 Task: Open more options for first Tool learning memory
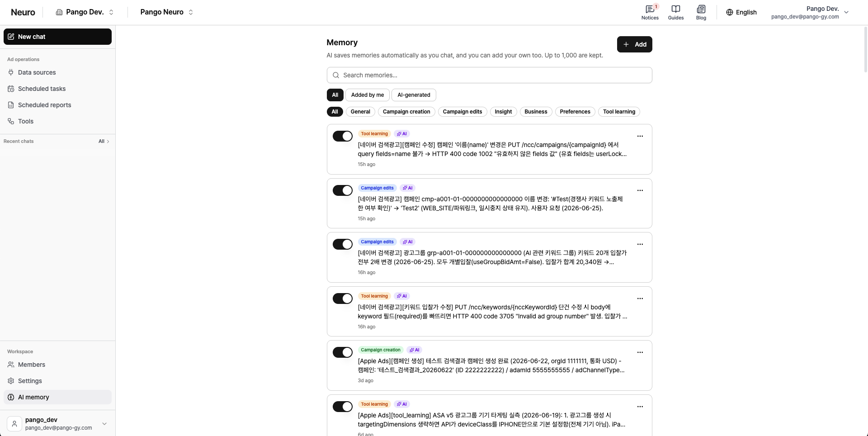(x=640, y=136)
